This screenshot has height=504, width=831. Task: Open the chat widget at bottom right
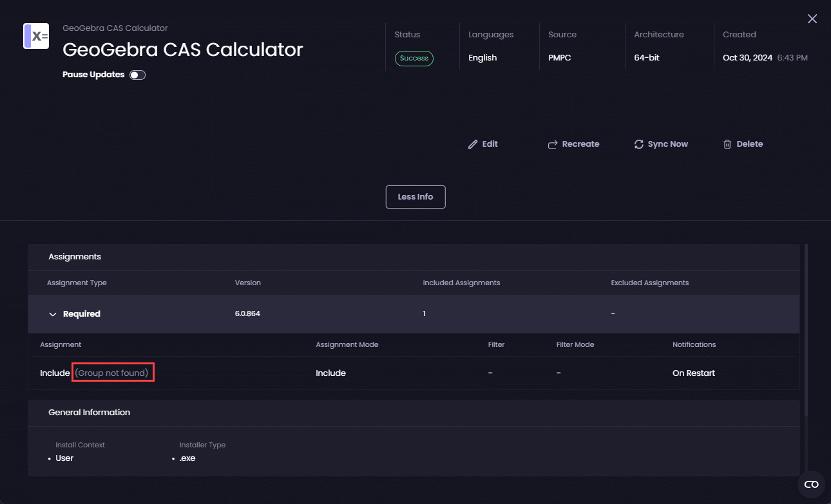pyautogui.click(x=811, y=484)
